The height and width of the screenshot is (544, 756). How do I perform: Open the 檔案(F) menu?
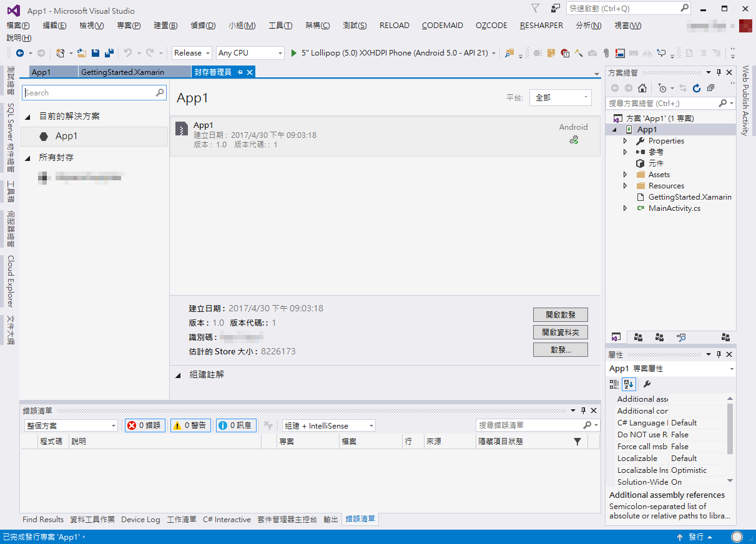coord(18,26)
